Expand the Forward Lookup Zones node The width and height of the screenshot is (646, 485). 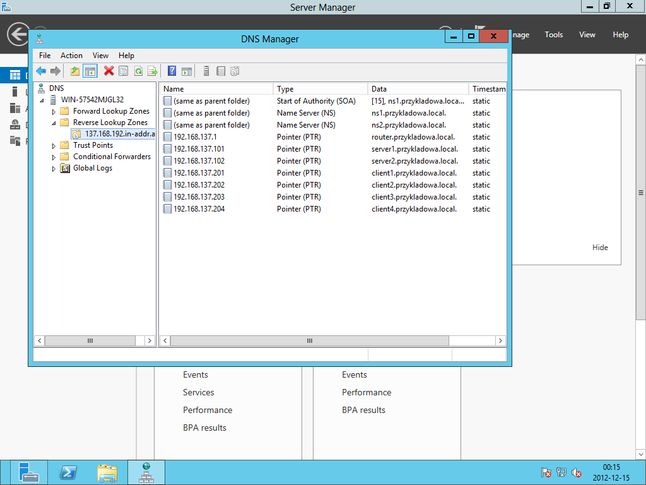click(54, 112)
